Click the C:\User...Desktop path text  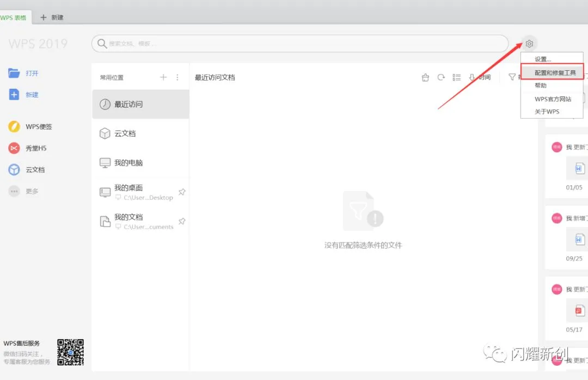tap(149, 197)
